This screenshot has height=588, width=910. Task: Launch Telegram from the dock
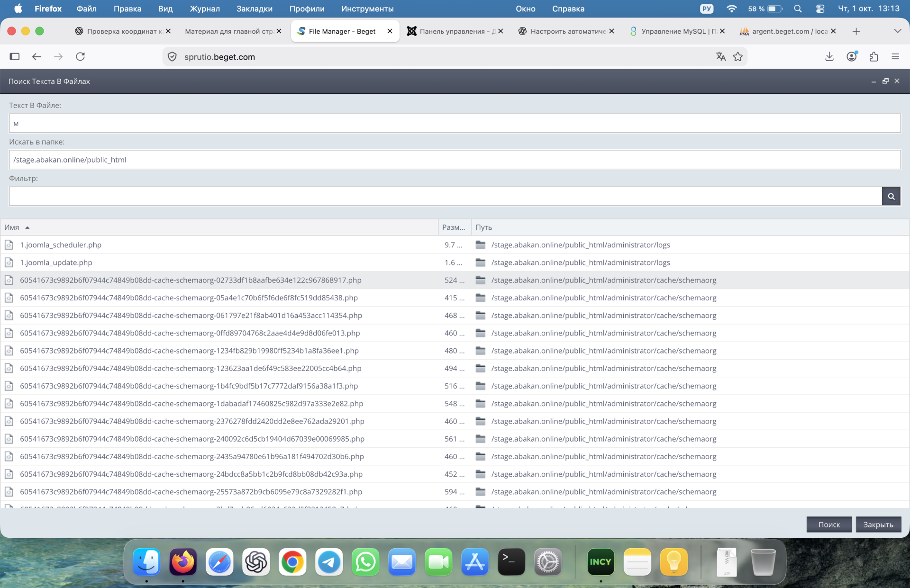pyautogui.click(x=329, y=562)
